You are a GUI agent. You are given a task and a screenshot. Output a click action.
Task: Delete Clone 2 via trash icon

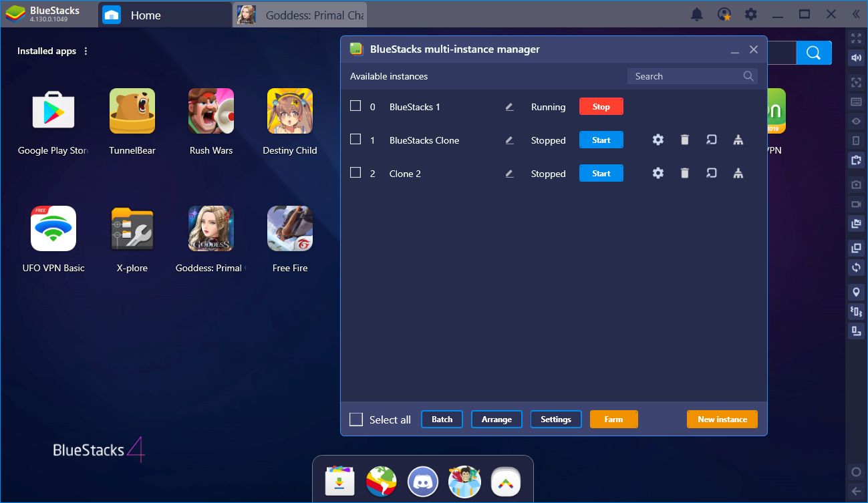click(x=684, y=173)
